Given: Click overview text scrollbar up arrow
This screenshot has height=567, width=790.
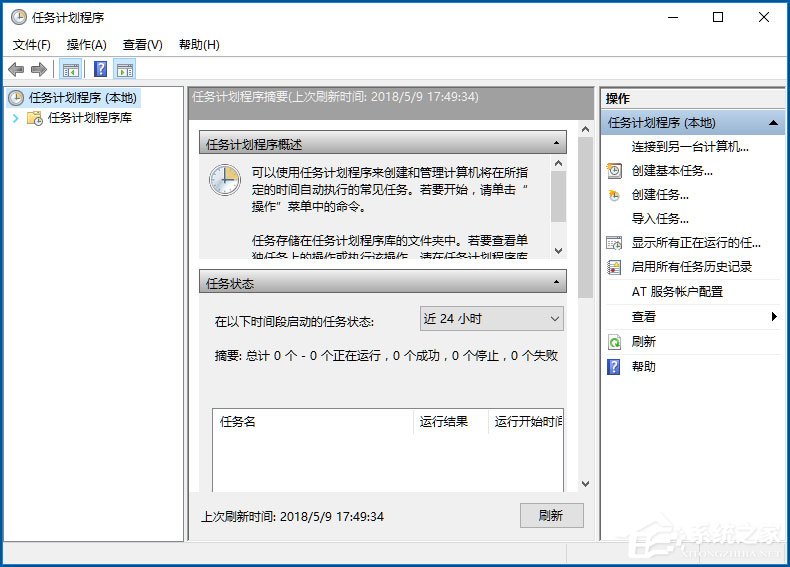Looking at the screenshot, I should [x=558, y=163].
